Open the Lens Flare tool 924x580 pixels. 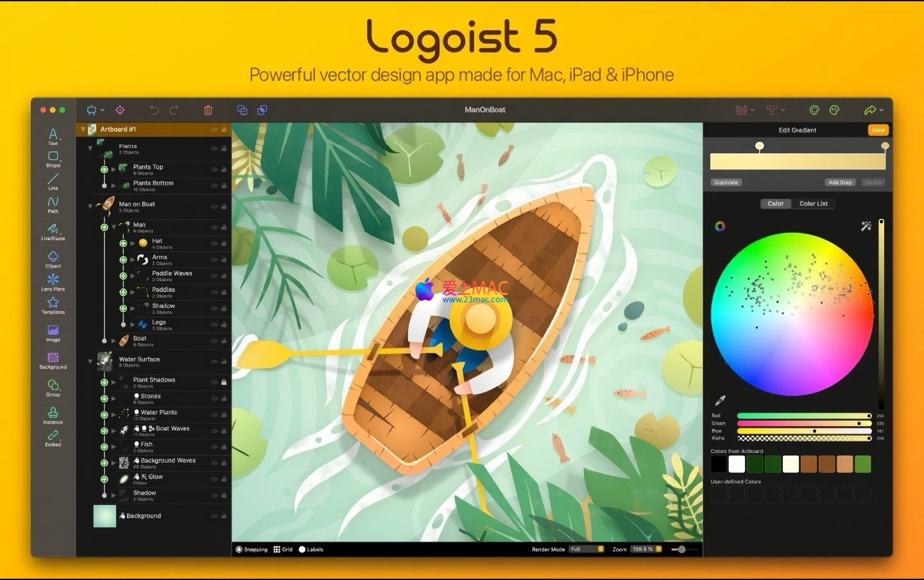pos(53,280)
